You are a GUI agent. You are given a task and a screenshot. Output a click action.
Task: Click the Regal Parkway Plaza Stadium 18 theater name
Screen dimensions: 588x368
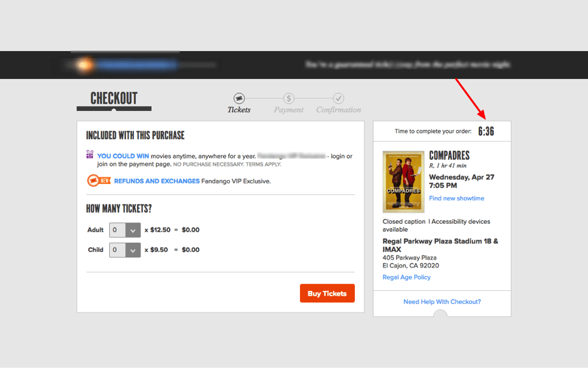click(x=440, y=245)
